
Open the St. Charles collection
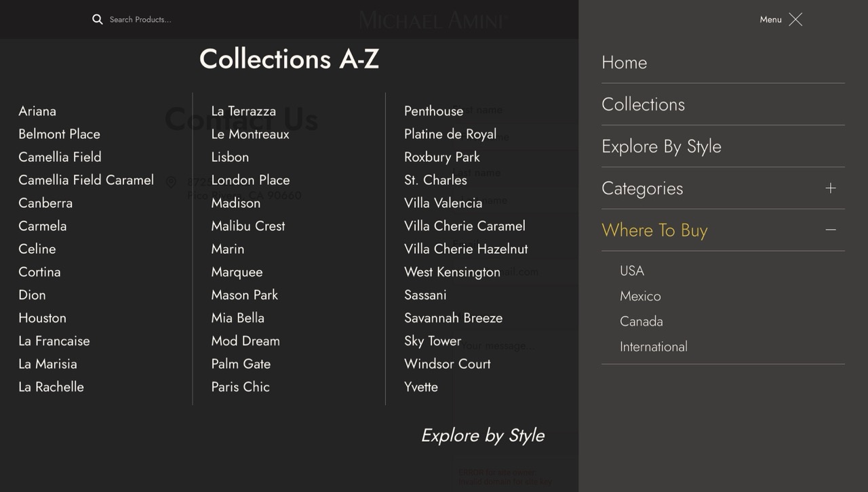435,180
